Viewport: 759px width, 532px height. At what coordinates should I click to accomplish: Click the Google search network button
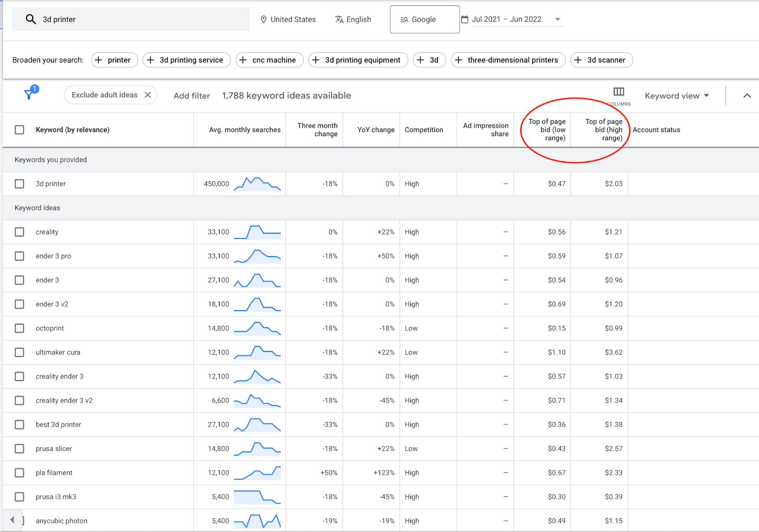[425, 19]
